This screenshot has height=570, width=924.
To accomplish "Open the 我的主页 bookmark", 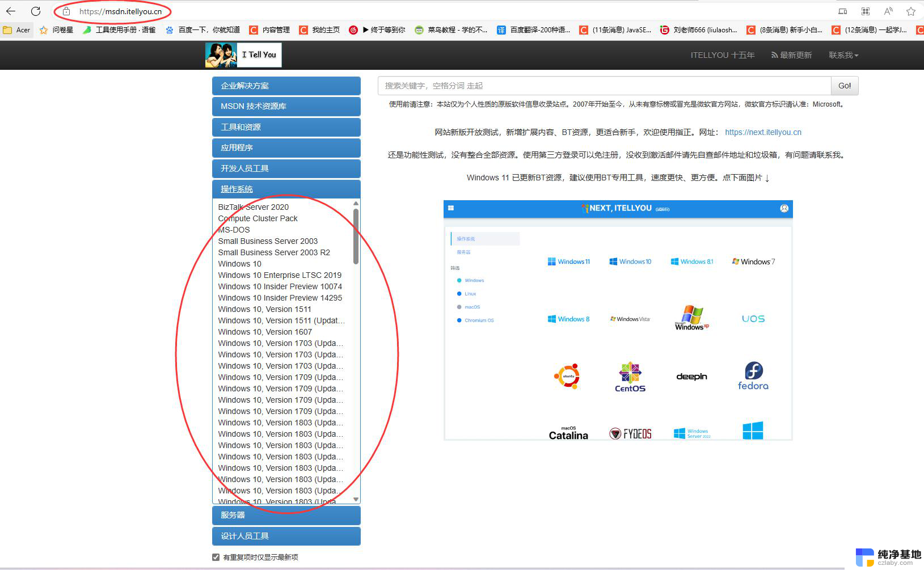I will click(x=319, y=30).
